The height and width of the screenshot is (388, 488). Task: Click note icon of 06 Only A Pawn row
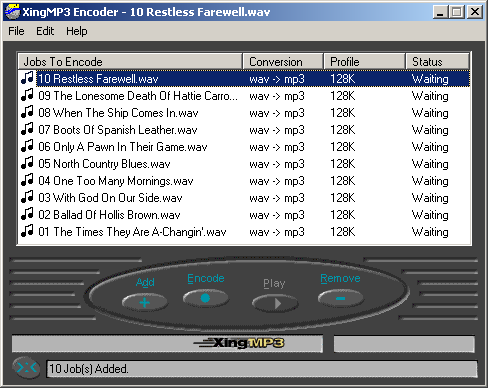[x=27, y=146]
